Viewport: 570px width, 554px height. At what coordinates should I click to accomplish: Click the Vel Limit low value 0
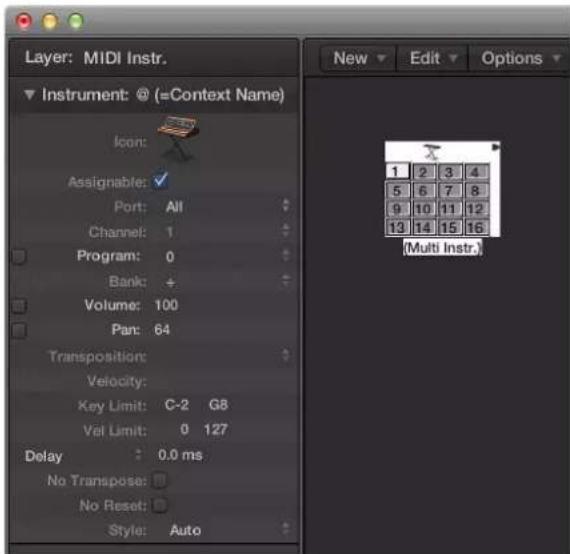[184, 430]
